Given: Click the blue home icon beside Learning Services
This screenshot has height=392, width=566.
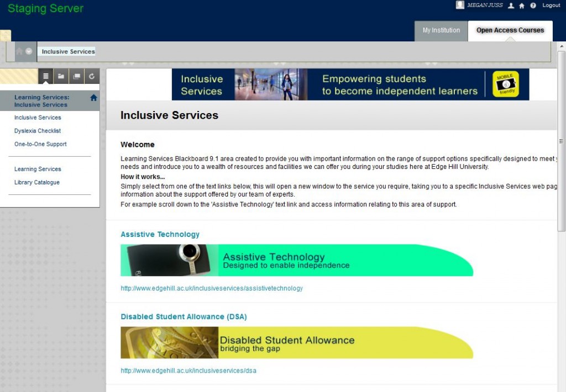Looking at the screenshot, I should pos(93,98).
